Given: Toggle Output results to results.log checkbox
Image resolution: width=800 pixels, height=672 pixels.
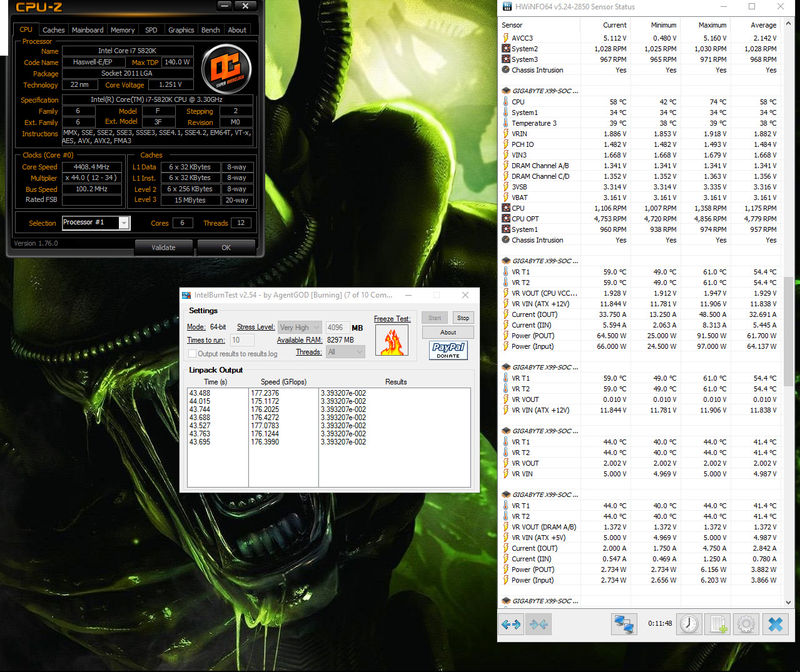Looking at the screenshot, I should coord(193,354).
